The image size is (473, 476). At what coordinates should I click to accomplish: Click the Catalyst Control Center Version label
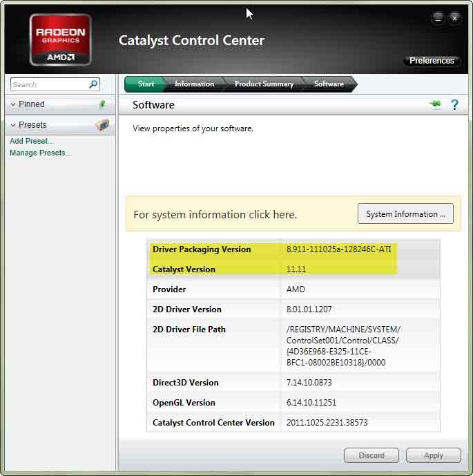click(x=213, y=423)
